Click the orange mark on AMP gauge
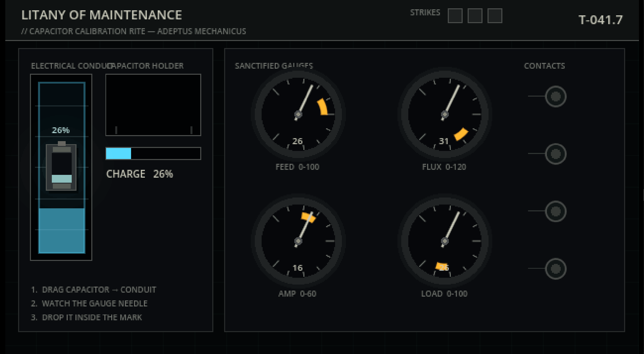Viewport: 644px width, 354px height. [308, 217]
